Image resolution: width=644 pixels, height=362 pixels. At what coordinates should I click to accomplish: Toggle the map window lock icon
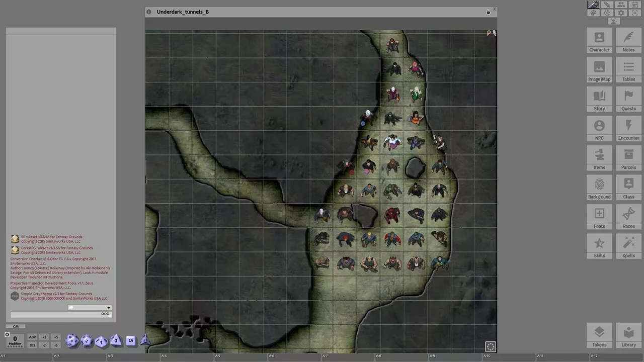tap(488, 12)
